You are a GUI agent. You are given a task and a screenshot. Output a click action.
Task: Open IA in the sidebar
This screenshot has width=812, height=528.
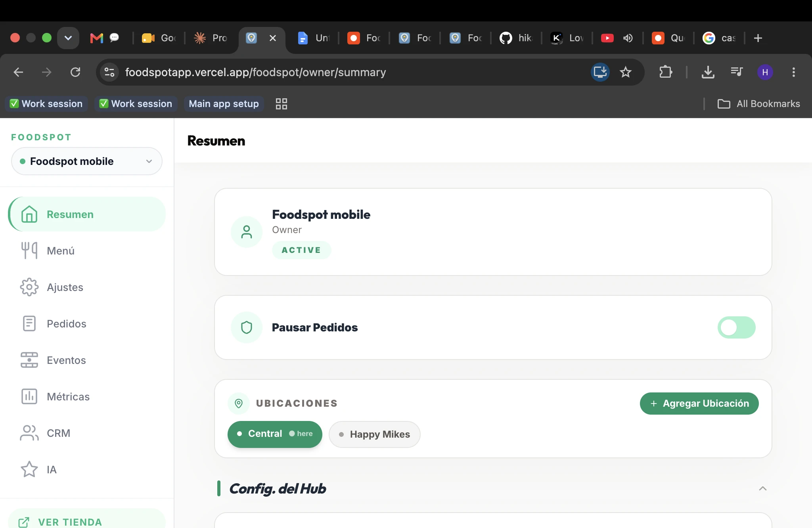pos(87,469)
